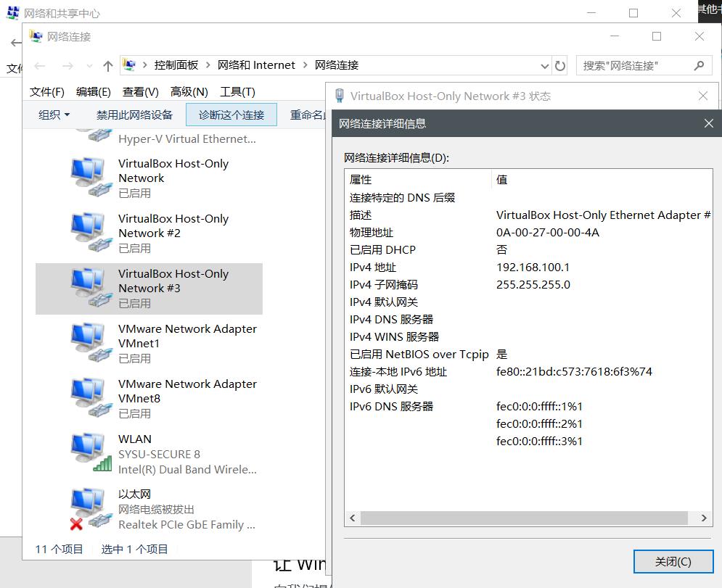This screenshot has width=722, height=588.
Task: Click the SYSU-SECURE 8 network name
Action: 160,454
